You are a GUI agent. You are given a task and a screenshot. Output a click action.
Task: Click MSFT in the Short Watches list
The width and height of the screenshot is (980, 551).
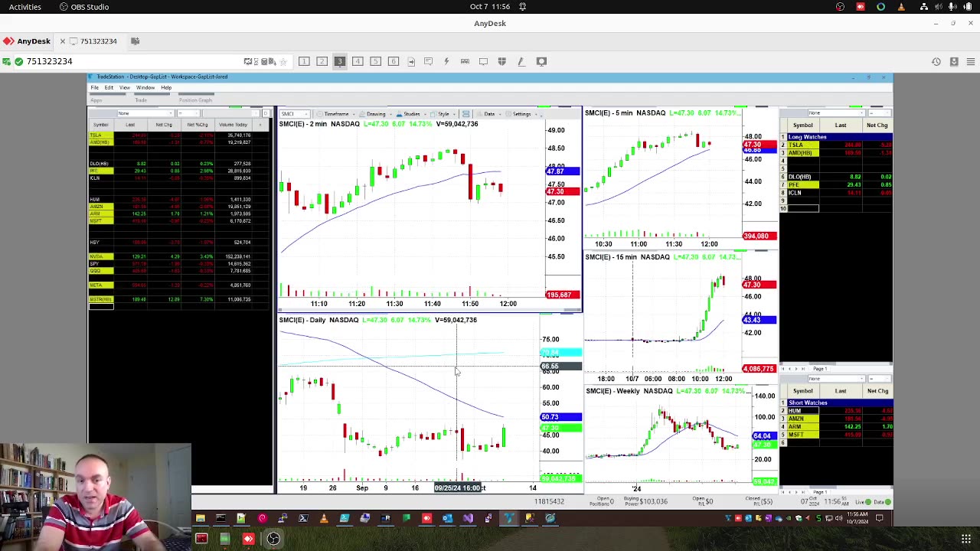[x=803, y=435]
